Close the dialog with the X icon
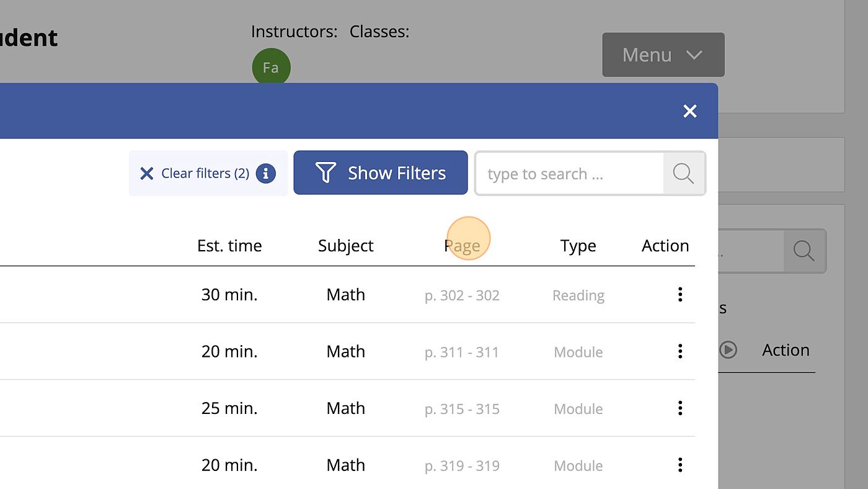The width and height of the screenshot is (868, 489). [690, 111]
